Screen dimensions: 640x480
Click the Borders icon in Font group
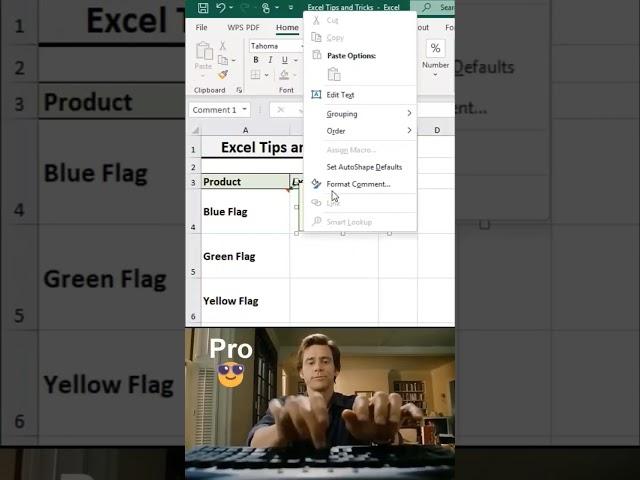pyautogui.click(x=256, y=74)
